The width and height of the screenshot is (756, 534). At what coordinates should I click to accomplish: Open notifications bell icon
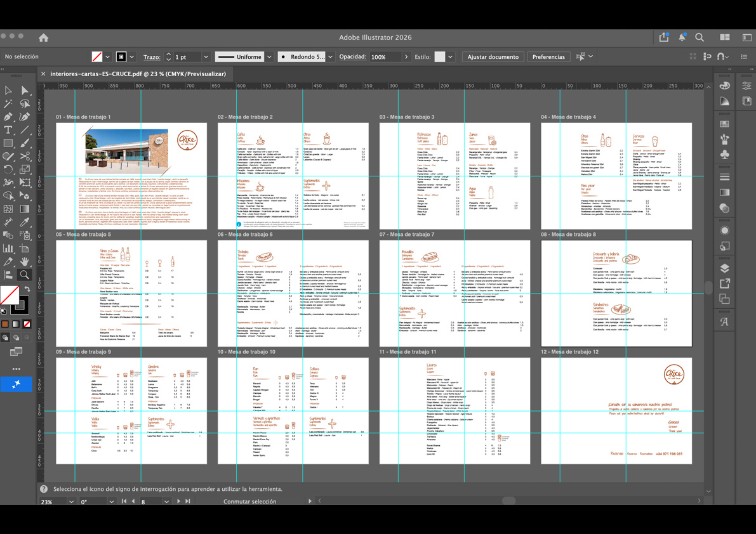[x=682, y=37]
